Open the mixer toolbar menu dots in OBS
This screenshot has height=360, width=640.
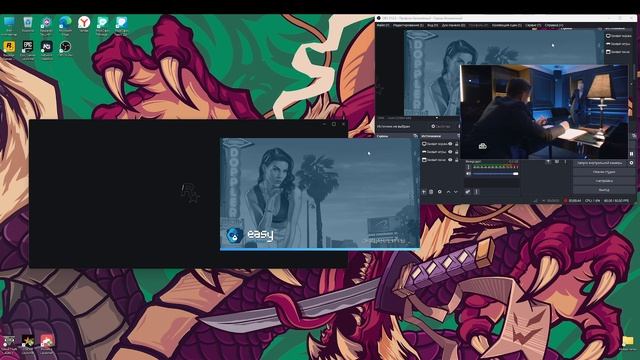coord(476,192)
